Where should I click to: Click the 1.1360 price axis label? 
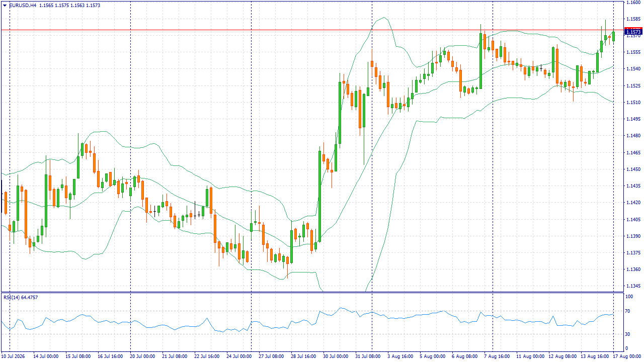633,269
